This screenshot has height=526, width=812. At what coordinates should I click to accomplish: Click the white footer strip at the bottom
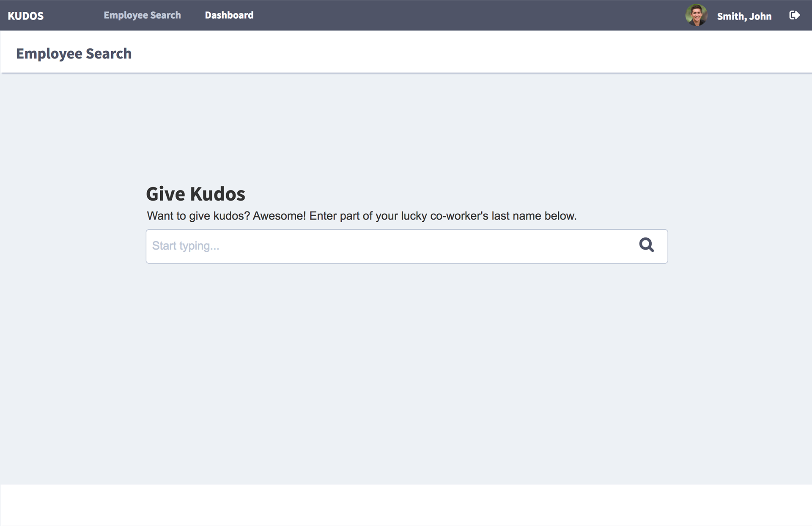point(406,505)
